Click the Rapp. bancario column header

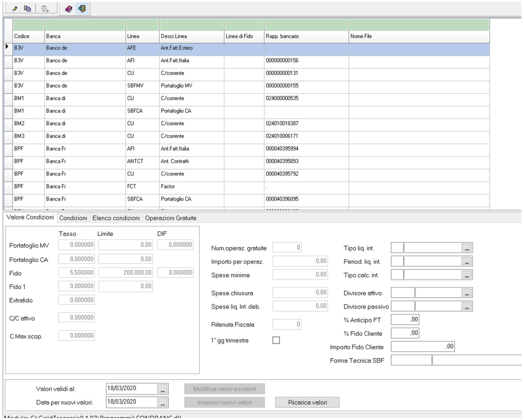pos(307,36)
